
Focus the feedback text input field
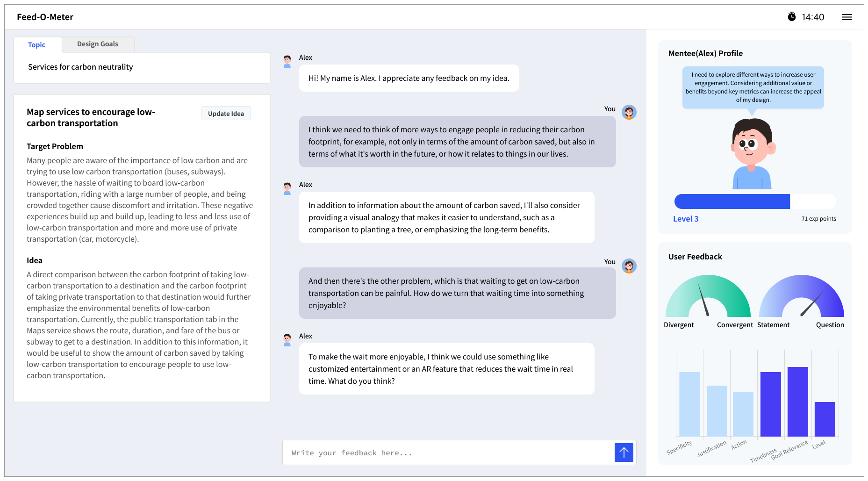coord(448,452)
